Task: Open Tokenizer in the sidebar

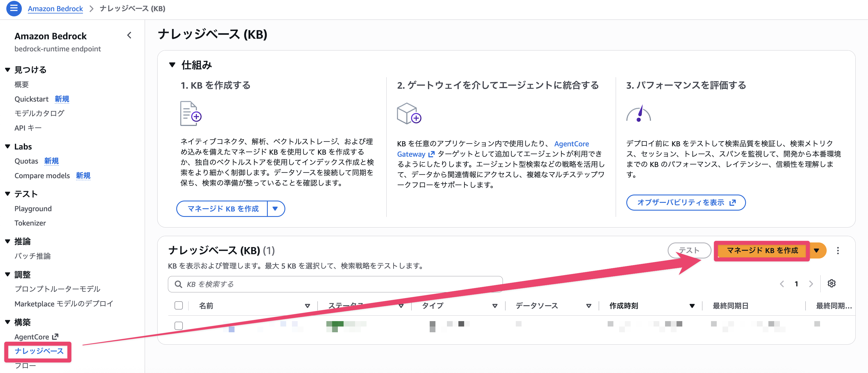Action: [x=30, y=223]
